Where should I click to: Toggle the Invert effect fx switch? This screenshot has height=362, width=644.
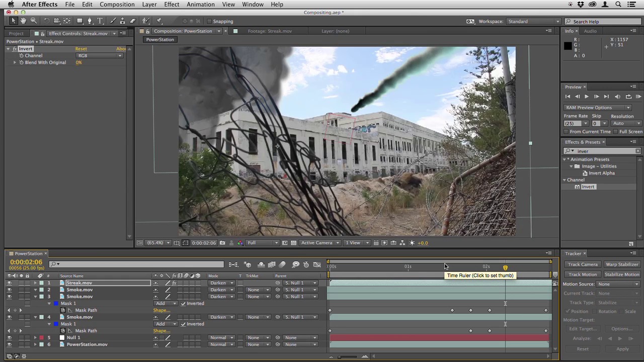tap(15, 49)
